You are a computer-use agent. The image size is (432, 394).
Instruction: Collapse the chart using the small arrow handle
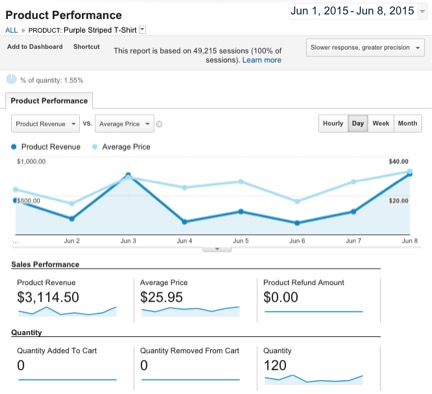(x=217, y=249)
